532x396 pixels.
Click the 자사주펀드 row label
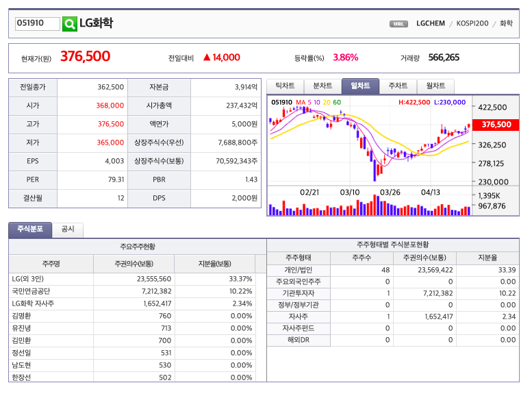[299, 328]
